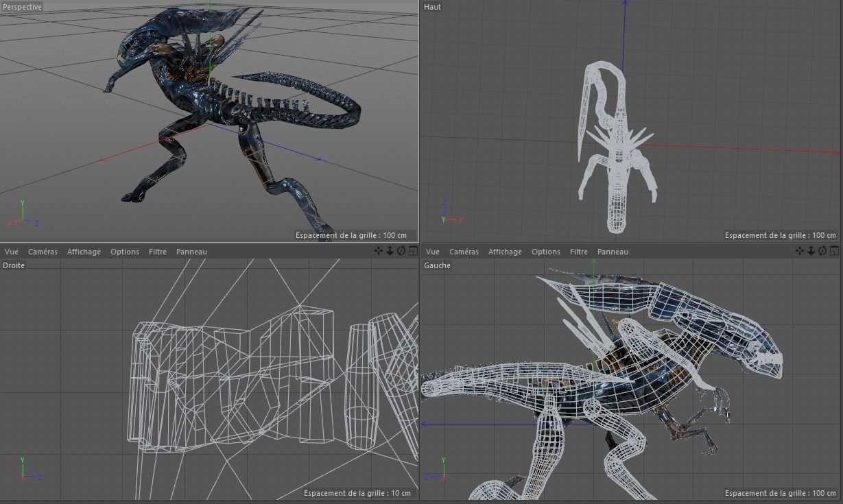Viewport: 843px width, 504px height.
Task: Open the Vue menu of the Droite viewport
Action: [12, 252]
